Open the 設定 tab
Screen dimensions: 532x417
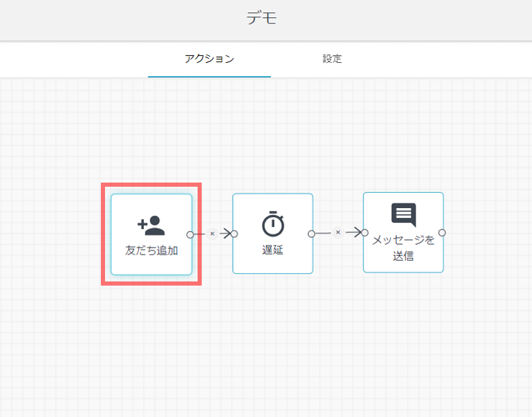pos(332,59)
